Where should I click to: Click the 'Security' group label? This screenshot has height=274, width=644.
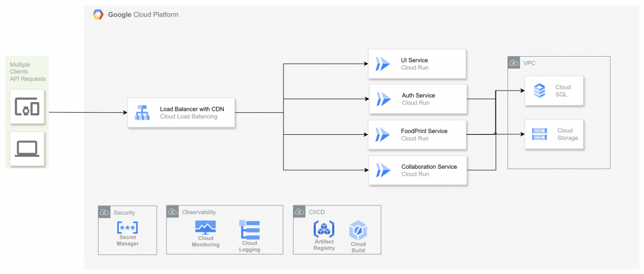pos(124,213)
